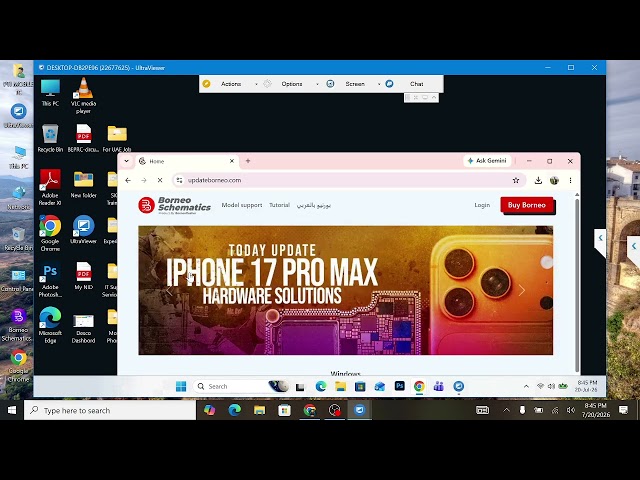Click Chrome's stop loading X button
This screenshot has width=640, height=480.
(160, 180)
